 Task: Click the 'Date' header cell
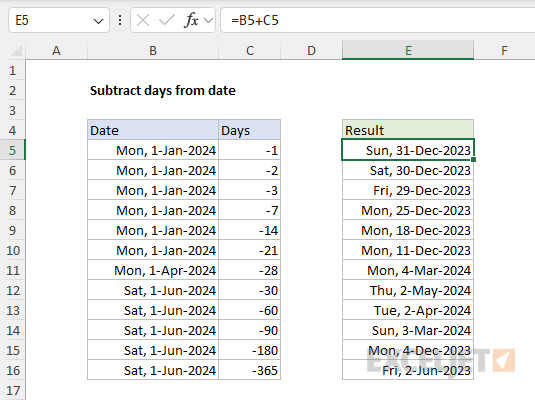pos(153,130)
